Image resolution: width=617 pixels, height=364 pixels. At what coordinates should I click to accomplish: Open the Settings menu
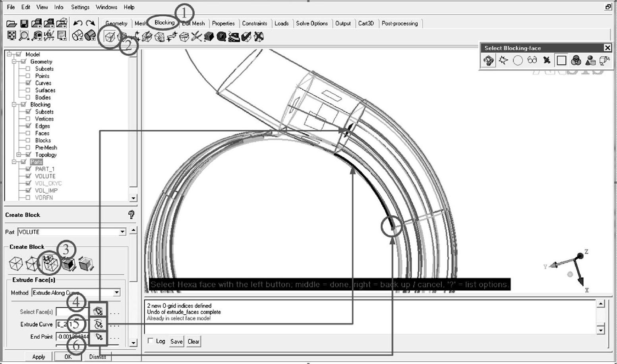point(80,7)
